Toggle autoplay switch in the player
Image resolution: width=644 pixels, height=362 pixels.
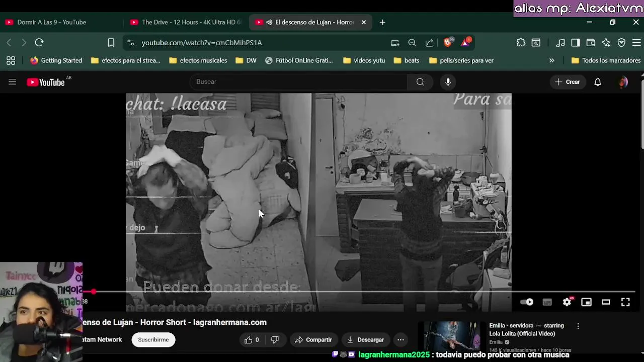pyautogui.click(x=527, y=302)
